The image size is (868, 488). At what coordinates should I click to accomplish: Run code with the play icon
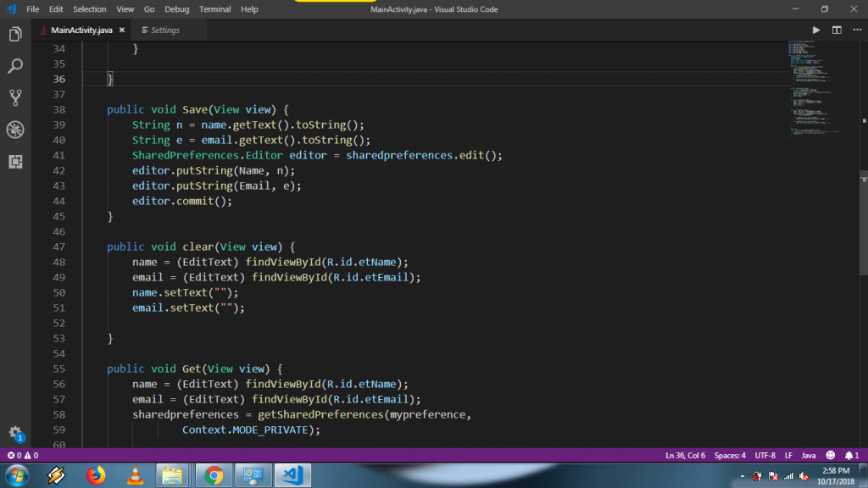(816, 30)
